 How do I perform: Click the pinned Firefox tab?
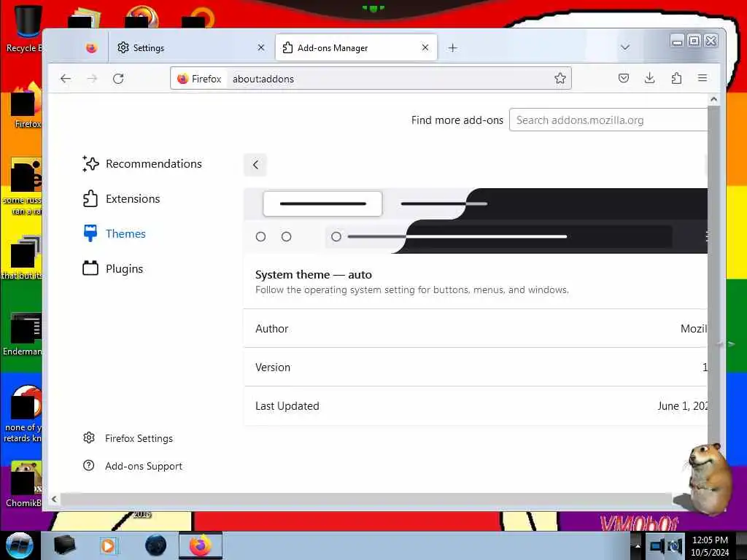pos(91,47)
